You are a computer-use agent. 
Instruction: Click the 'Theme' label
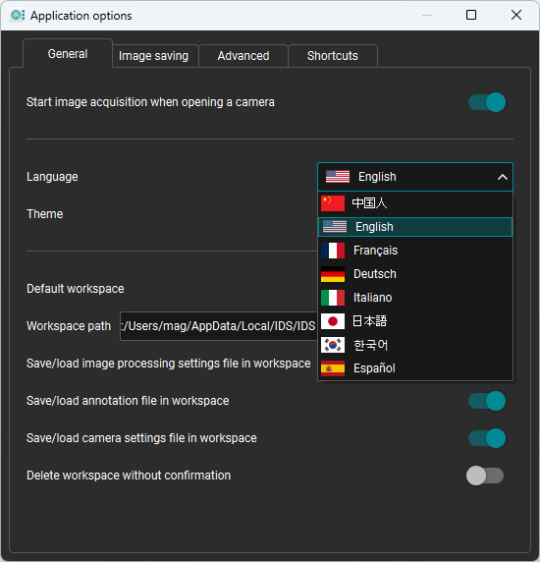click(45, 214)
